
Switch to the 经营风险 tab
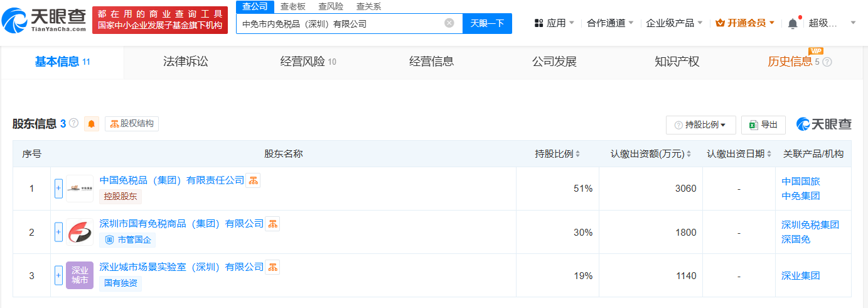click(308, 62)
